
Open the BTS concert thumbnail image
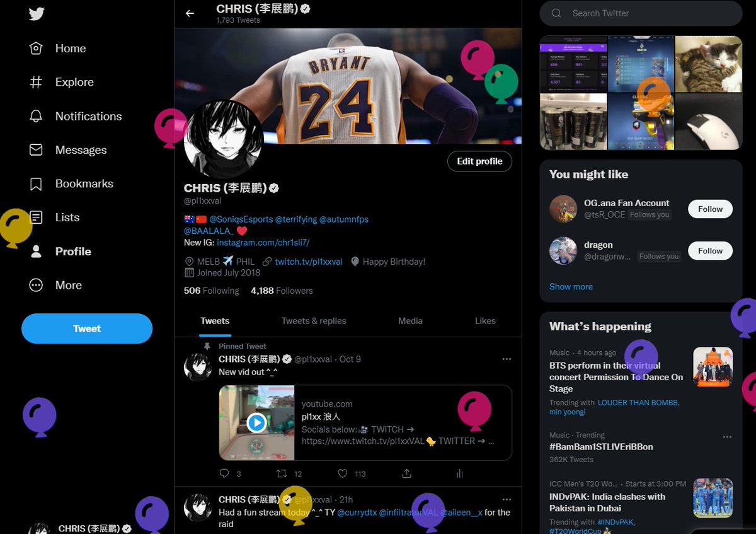(713, 366)
